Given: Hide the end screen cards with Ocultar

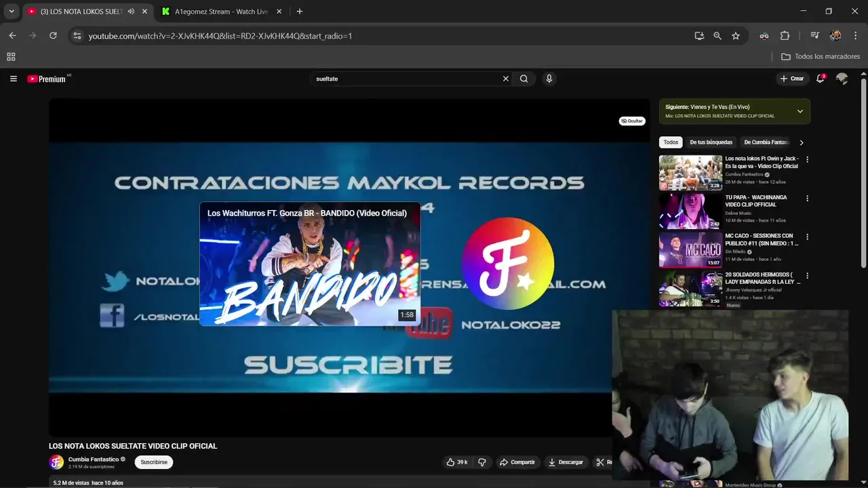Looking at the screenshot, I should [632, 121].
